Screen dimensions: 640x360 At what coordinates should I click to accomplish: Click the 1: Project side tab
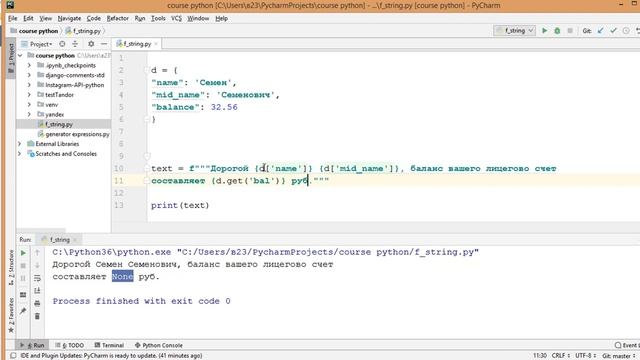11,59
